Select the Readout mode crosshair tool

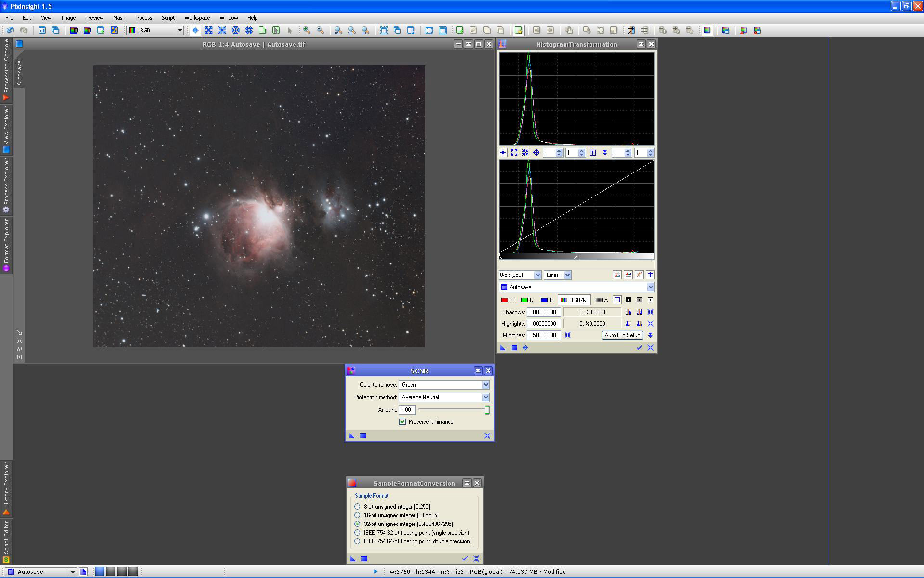tap(195, 30)
